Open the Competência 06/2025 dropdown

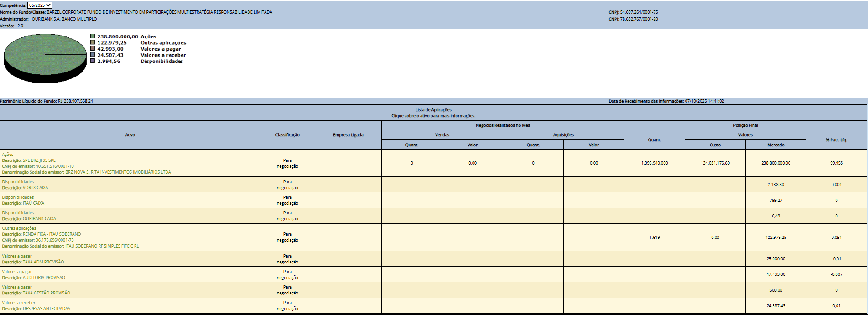click(x=40, y=5)
